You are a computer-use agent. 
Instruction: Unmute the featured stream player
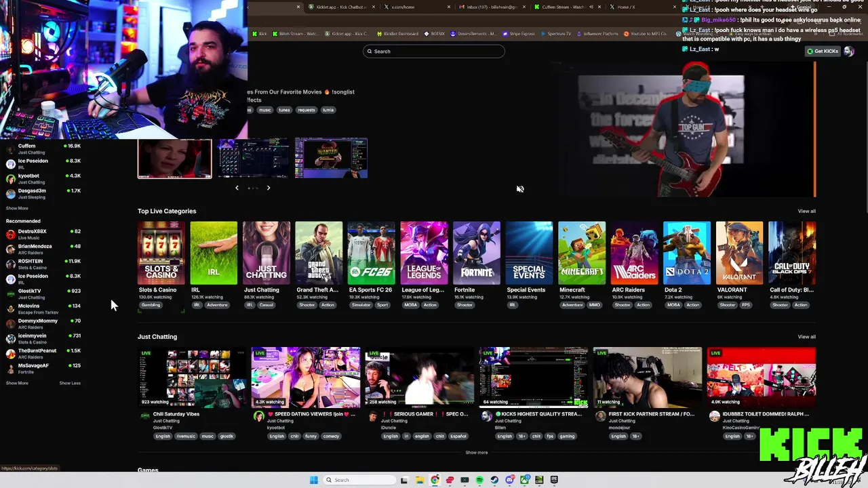click(x=520, y=189)
